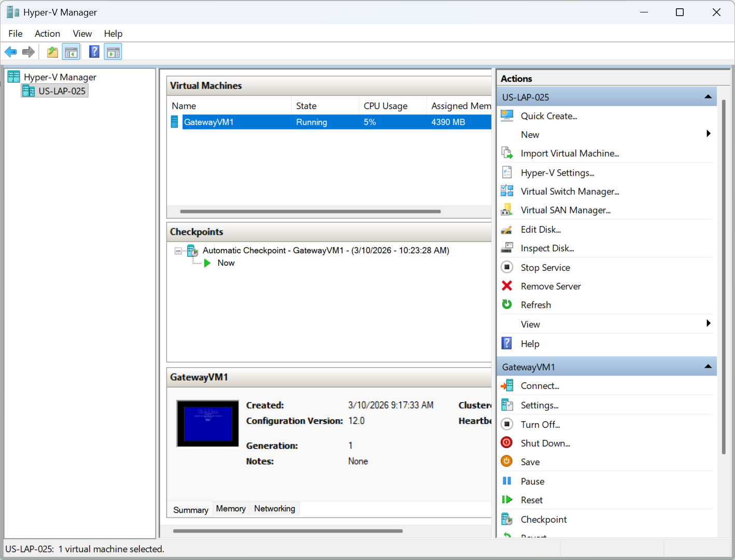
Task: Click the Up One Level folder icon
Action: click(x=52, y=52)
